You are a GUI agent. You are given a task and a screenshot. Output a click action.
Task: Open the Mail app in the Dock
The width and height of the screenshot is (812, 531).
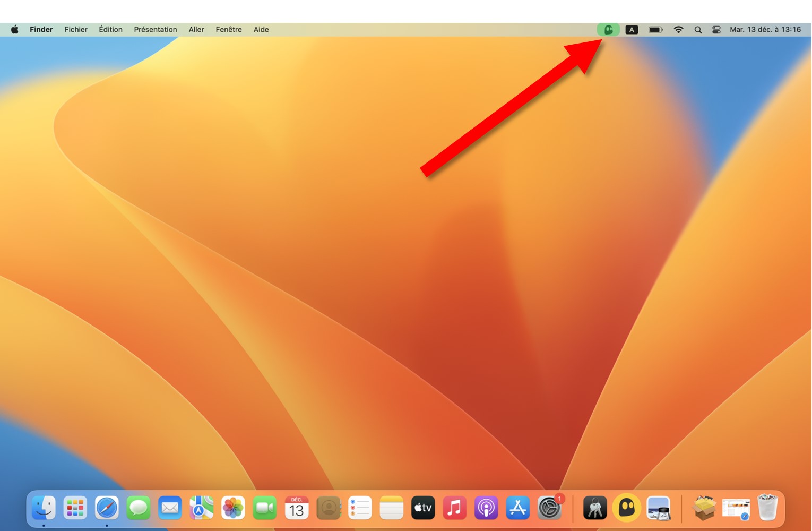coord(170,508)
